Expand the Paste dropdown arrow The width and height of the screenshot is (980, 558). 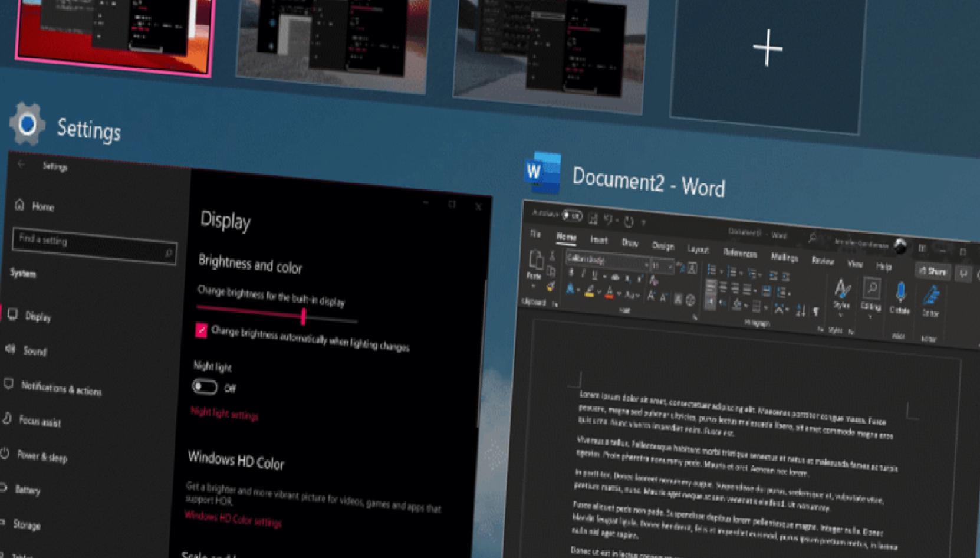pos(533,287)
